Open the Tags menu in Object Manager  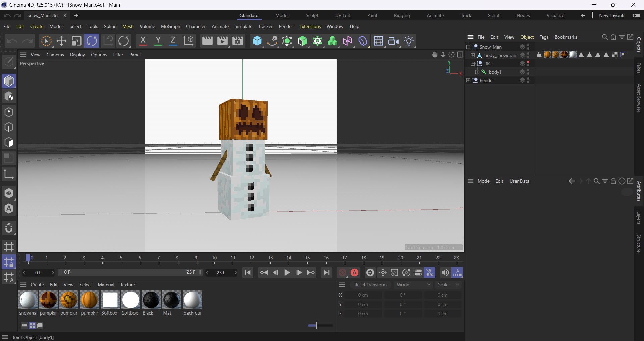[x=544, y=37]
